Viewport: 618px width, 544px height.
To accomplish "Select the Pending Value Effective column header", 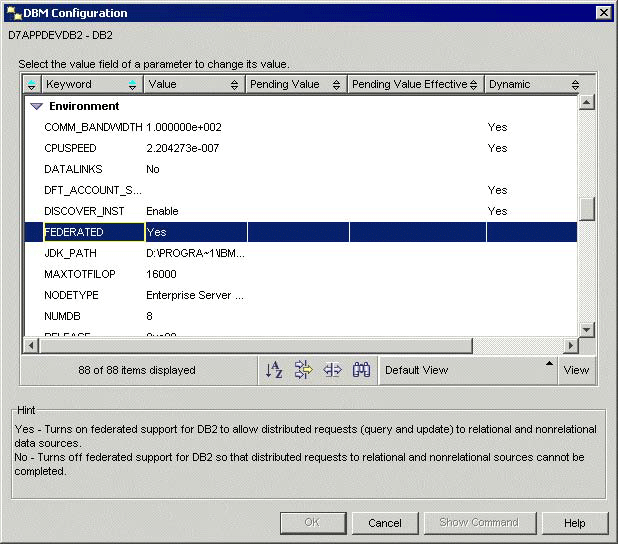I will pyautogui.click(x=416, y=84).
